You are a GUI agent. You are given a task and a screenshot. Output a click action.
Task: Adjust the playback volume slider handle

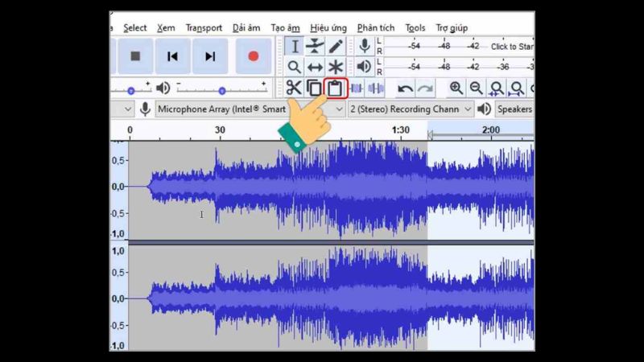coord(222,91)
